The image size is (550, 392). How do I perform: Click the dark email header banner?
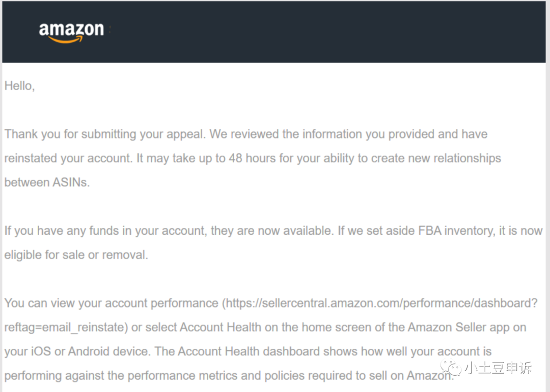click(273, 32)
